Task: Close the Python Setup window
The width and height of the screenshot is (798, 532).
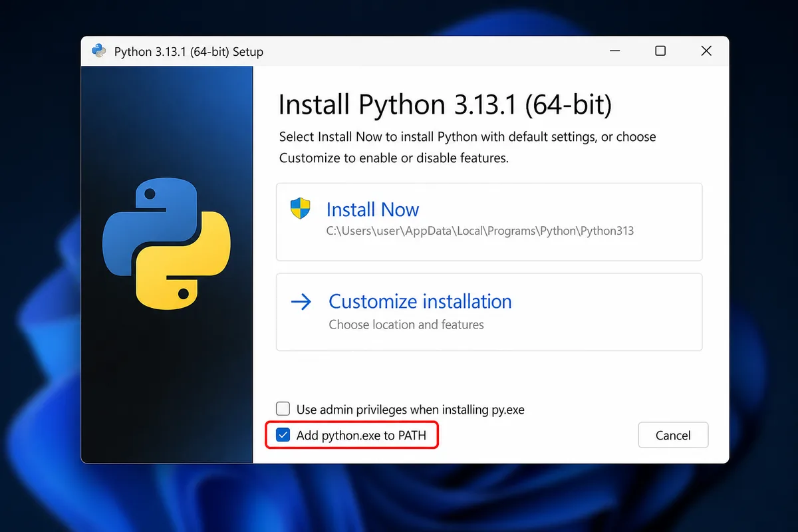Action: (x=706, y=51)
